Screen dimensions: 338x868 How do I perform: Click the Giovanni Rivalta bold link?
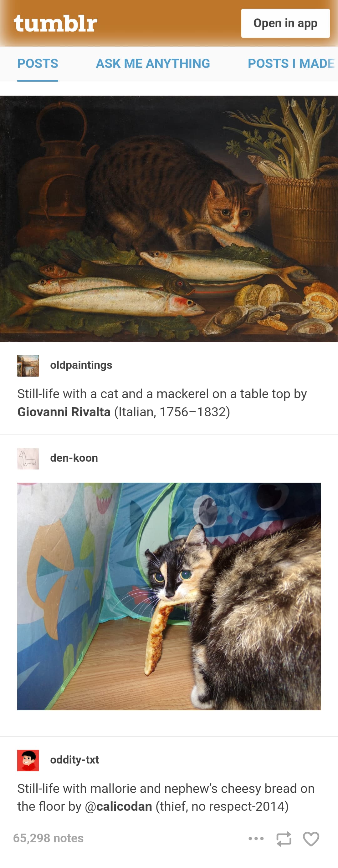(x=64, y=412)
